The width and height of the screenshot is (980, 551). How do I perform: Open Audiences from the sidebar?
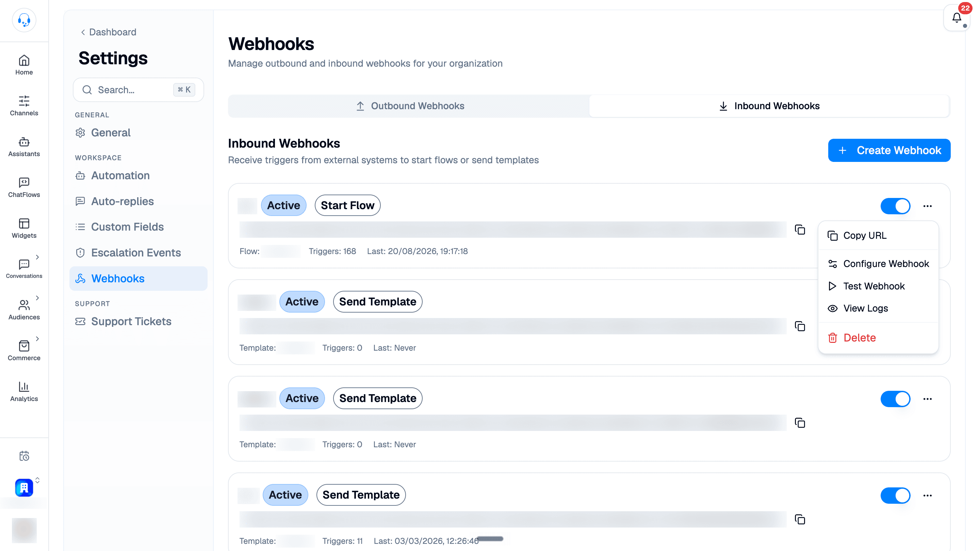click(x=24, y=310)
